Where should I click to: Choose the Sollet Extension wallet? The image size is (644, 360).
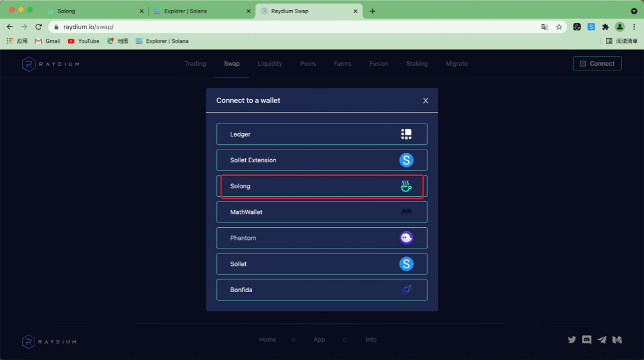coord(321,160)
